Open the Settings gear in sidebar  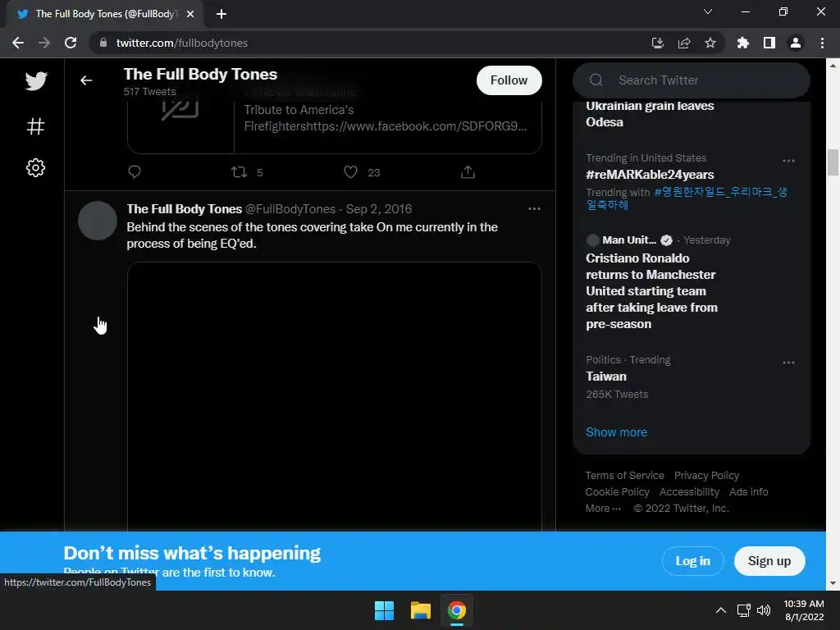[x=36, y=167]
